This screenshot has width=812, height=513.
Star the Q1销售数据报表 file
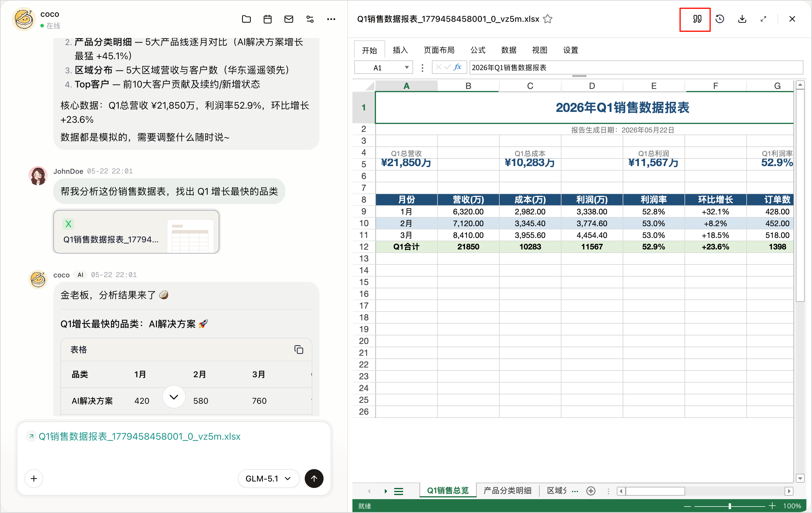tap(548, 19)
